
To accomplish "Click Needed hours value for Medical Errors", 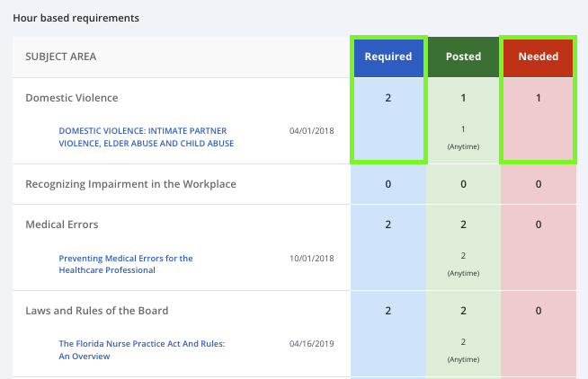I will coord(538,225).
